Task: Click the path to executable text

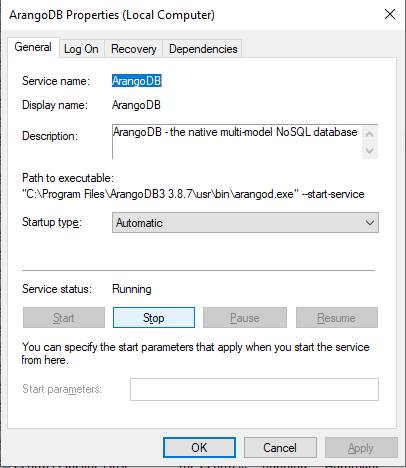Action: point(193,194)
